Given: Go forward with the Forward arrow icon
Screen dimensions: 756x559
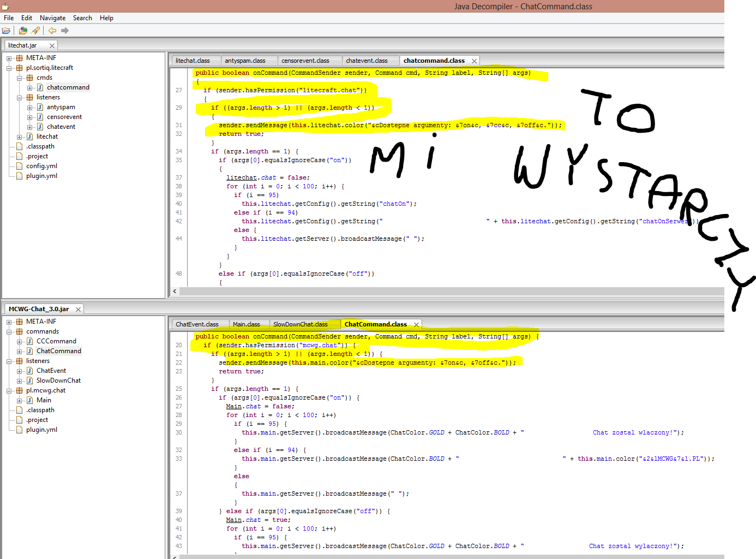Looking at the screenshot, I should tap(65, 31).
